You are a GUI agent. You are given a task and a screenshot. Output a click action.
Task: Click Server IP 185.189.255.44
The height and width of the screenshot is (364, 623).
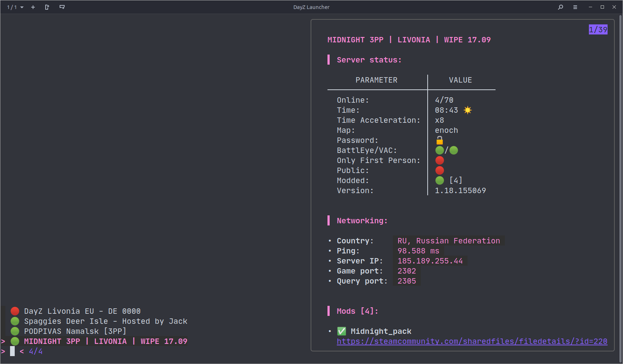[x=430, y=261]
